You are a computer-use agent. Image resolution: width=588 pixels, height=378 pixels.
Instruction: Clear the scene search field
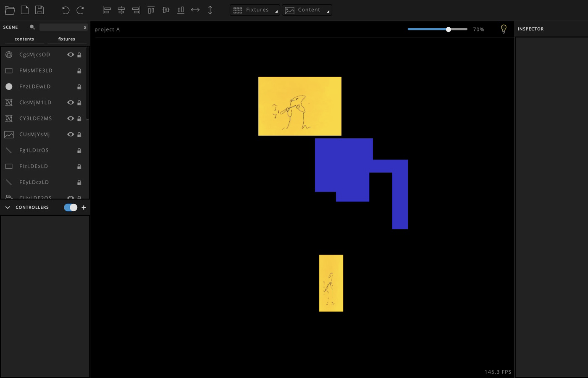coord(85,28)
